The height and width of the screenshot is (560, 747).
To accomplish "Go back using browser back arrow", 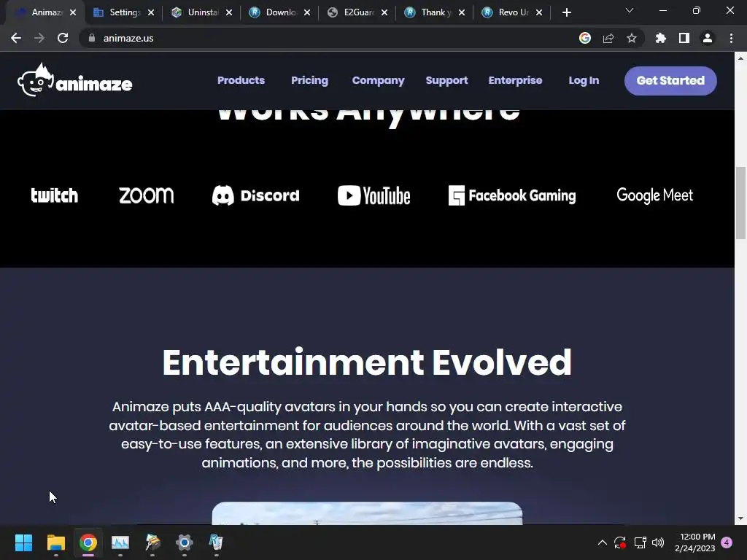I will click(x=16, y=38).
